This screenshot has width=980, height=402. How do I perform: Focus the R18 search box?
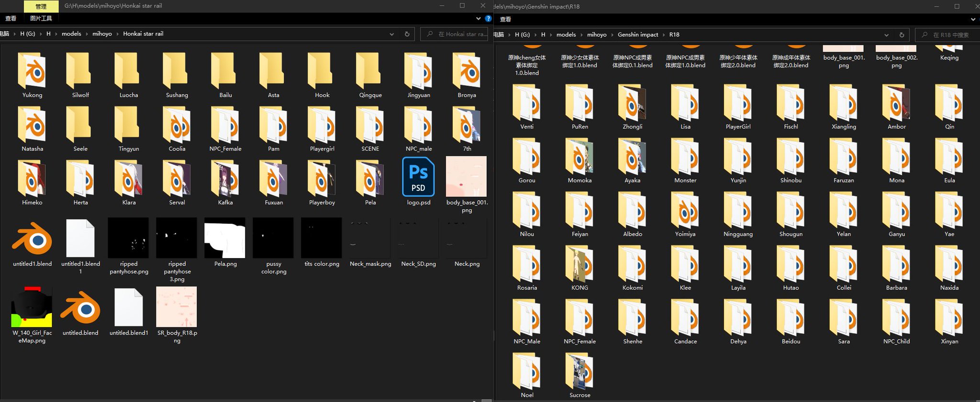(x=947, y=35)
